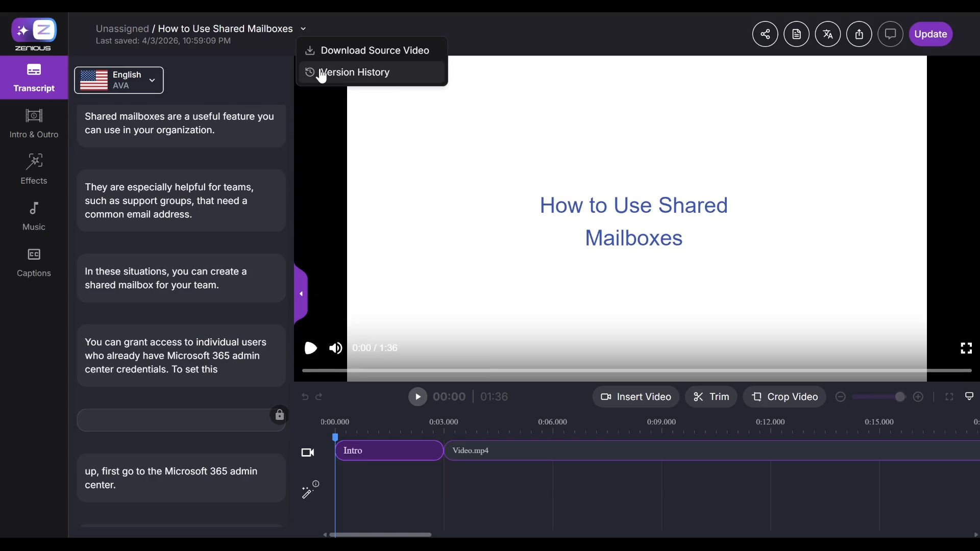
Task: Open the translate language icon
Action: 827,34
